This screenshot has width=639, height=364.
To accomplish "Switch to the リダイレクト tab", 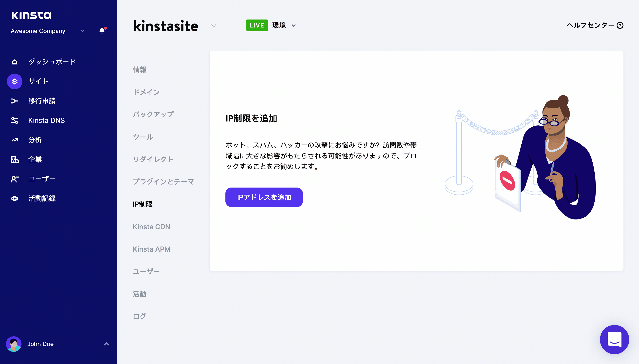I will (x=153, y=159).
